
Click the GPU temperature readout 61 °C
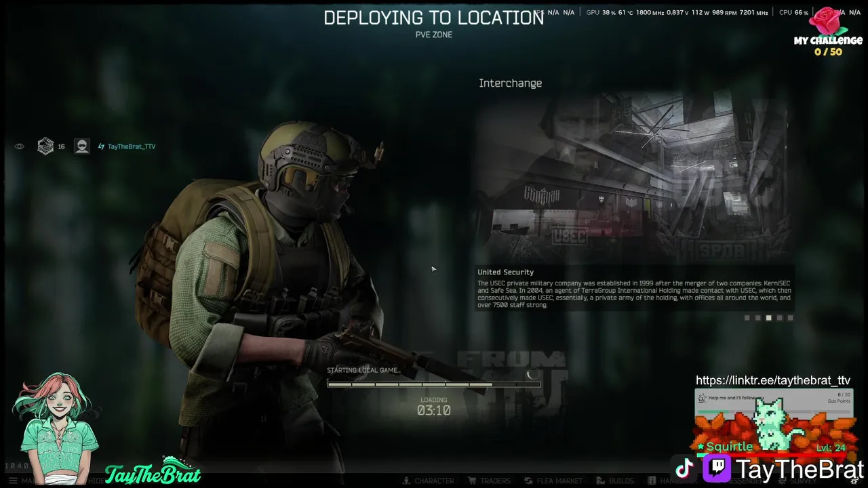626,12
